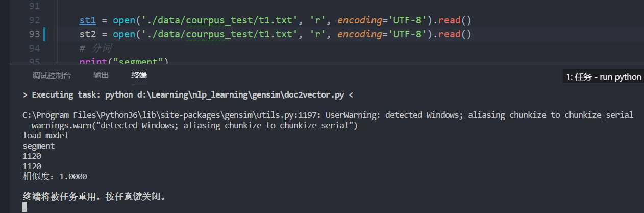Click line number 92 in the gutter
644x213 pixels.
point(34,21)
